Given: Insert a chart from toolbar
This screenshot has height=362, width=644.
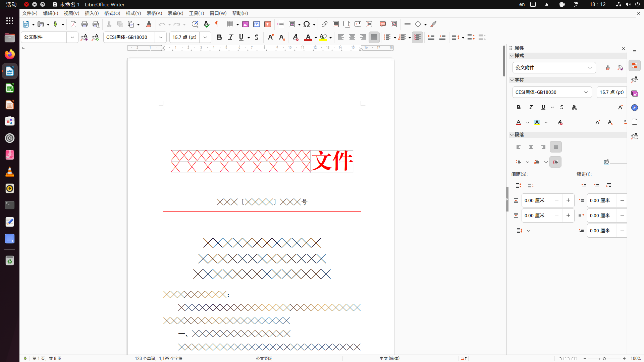Looking at the screenshot, I should click(x=257, y=24).
